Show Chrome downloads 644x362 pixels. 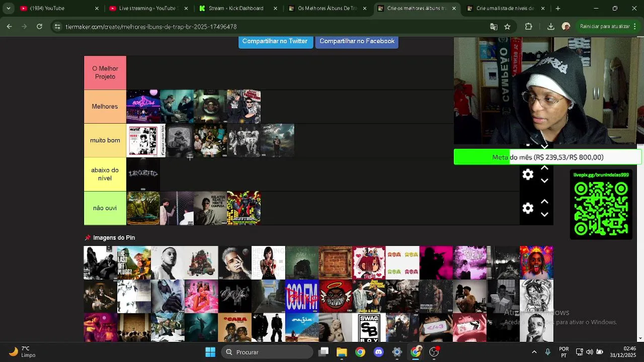point(551,27)
